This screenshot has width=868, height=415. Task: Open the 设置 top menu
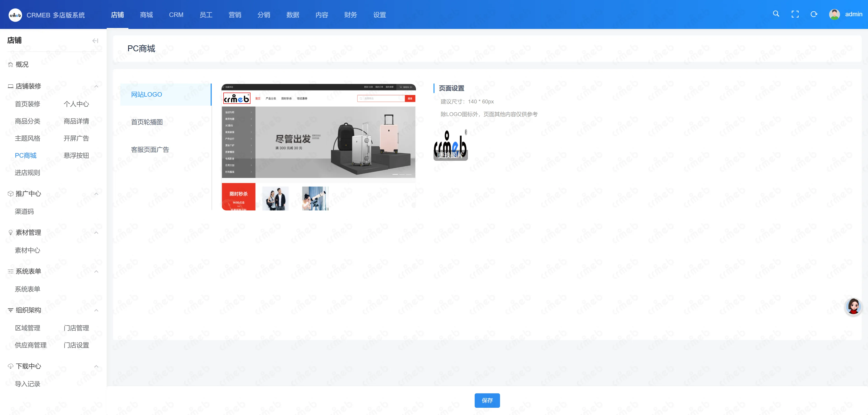point(380,15)
